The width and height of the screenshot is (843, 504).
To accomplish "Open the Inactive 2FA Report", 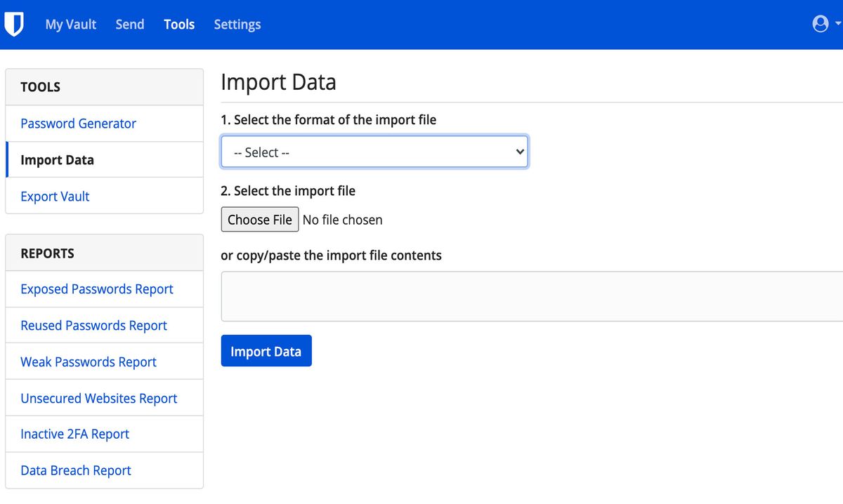I will click(x=75, y=434).
